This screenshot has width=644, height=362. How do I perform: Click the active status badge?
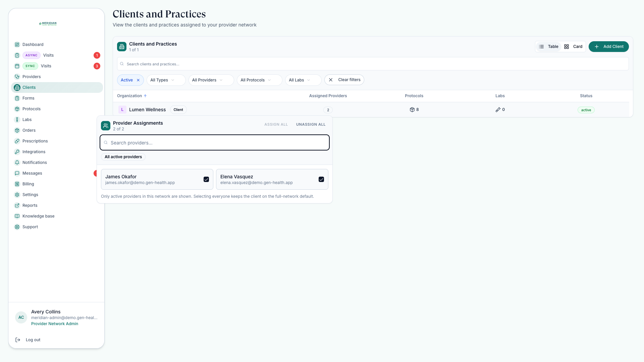(586, 110)
